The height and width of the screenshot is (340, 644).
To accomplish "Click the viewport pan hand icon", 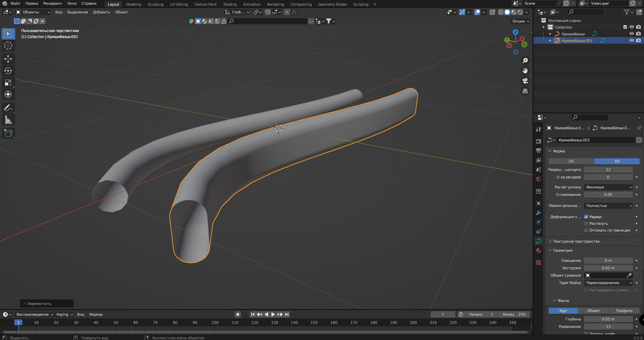I will click(525, 71).
